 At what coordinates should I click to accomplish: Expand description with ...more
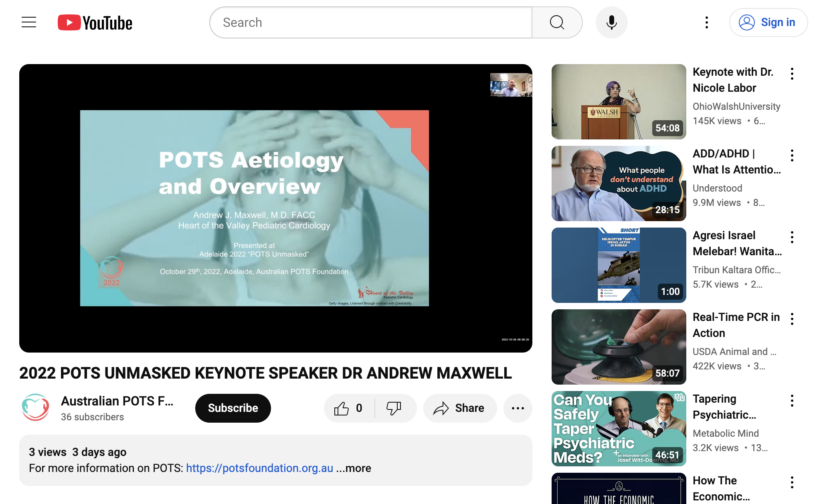[354, 468]
